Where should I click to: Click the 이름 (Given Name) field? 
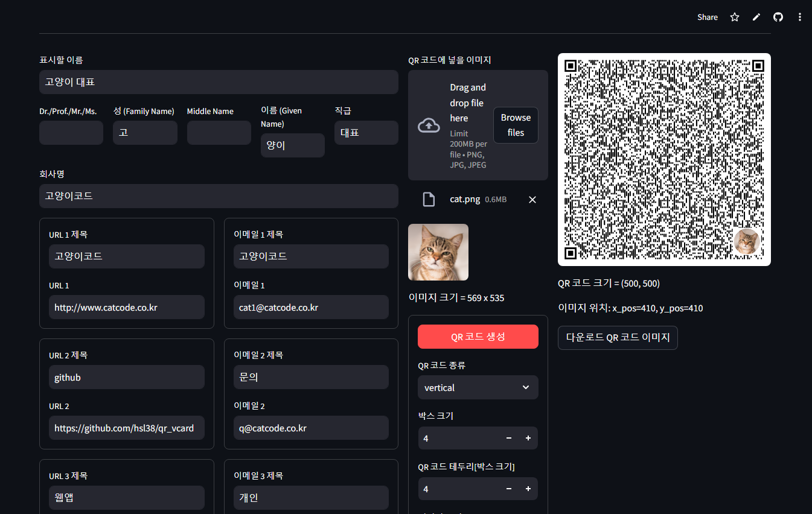[x=293, y=145]
